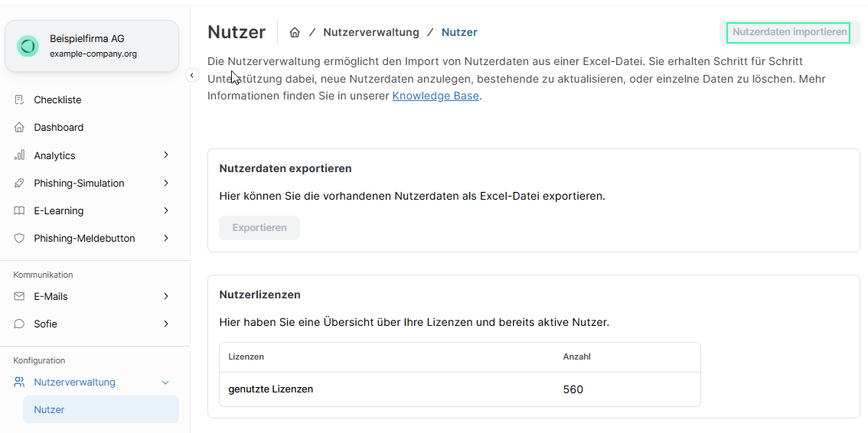Image resolution: width=868 pixels, height=433 pixels.
Task: Click the Phishing-Simulation rocket icon
Action: tap(19, 183)
